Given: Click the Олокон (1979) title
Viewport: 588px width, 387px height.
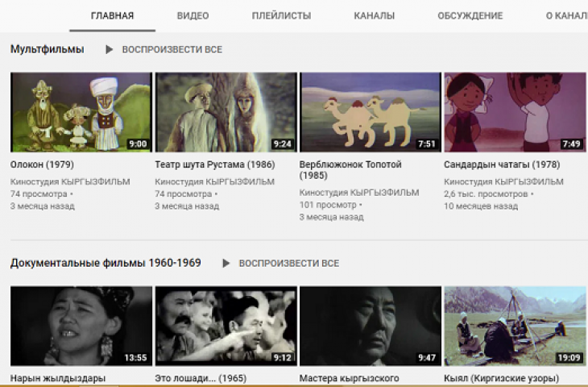Looking at the screenshot, I should 42,164.
